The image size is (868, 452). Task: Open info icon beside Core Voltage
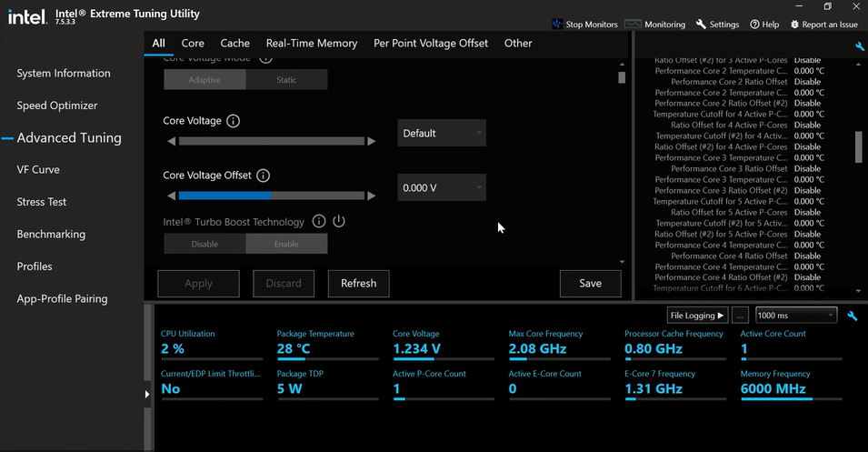point(233,121)
